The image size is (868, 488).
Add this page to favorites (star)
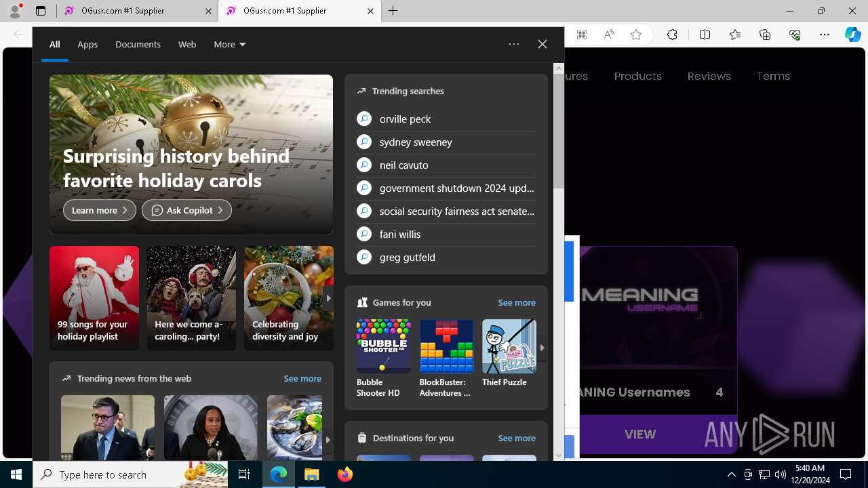pyautogui.click(x=636, y=35)
